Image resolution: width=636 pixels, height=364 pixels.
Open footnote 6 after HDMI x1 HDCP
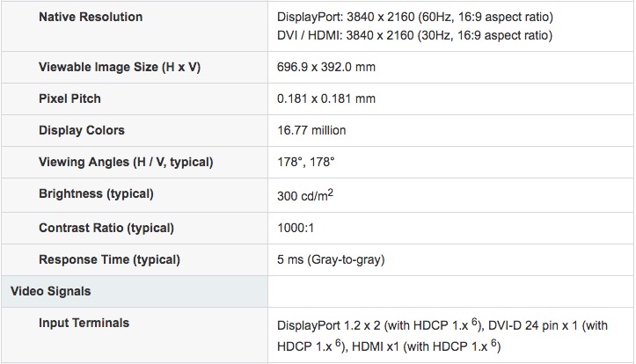(496, 341)
